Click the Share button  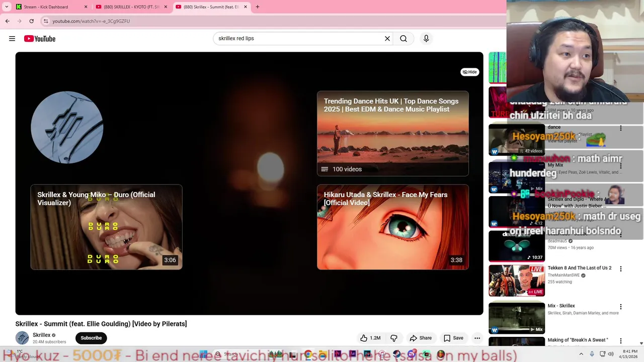click(421, 338)
